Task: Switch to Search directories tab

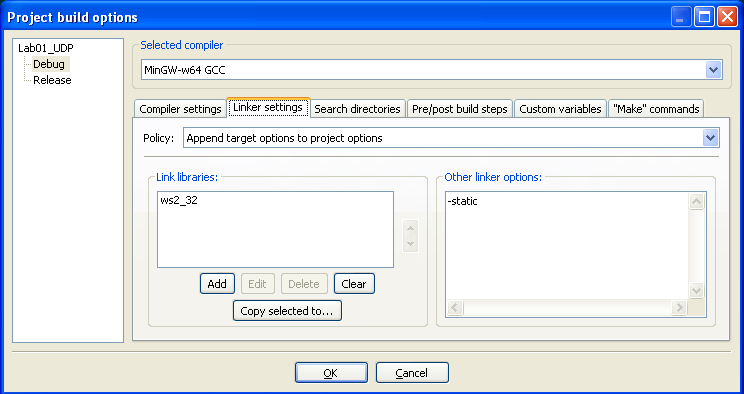Action: (357, 109)
